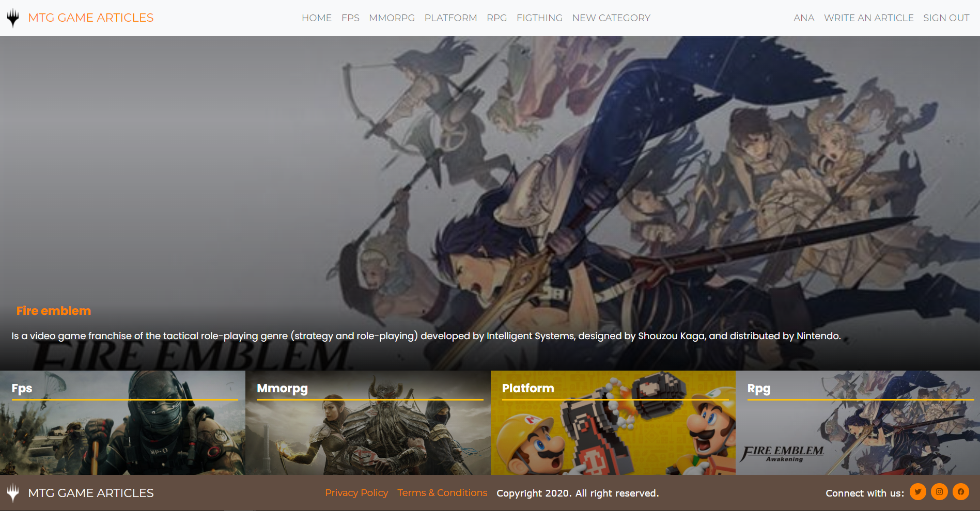Open the Fps category thumbnail card

tap(122, 423)
